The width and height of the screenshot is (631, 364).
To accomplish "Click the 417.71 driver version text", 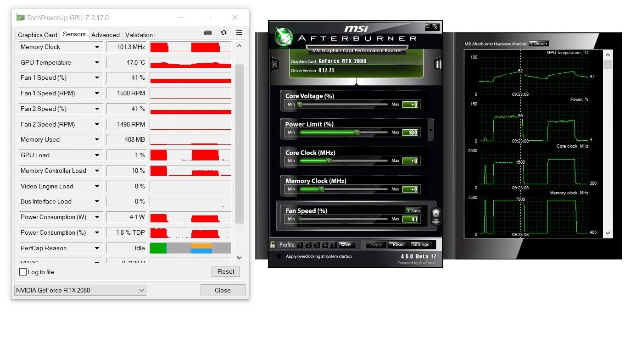I will click(326, 71).
